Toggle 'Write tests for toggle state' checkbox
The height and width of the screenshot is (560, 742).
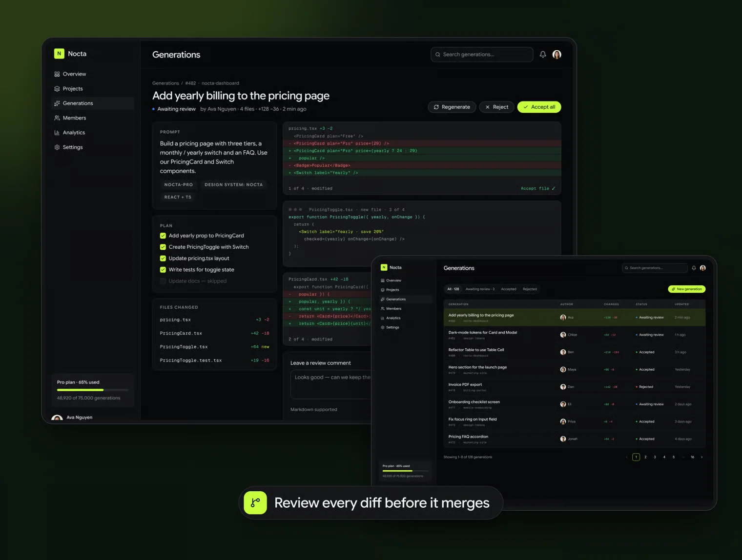pyautogui.click(x=163, y=270)
